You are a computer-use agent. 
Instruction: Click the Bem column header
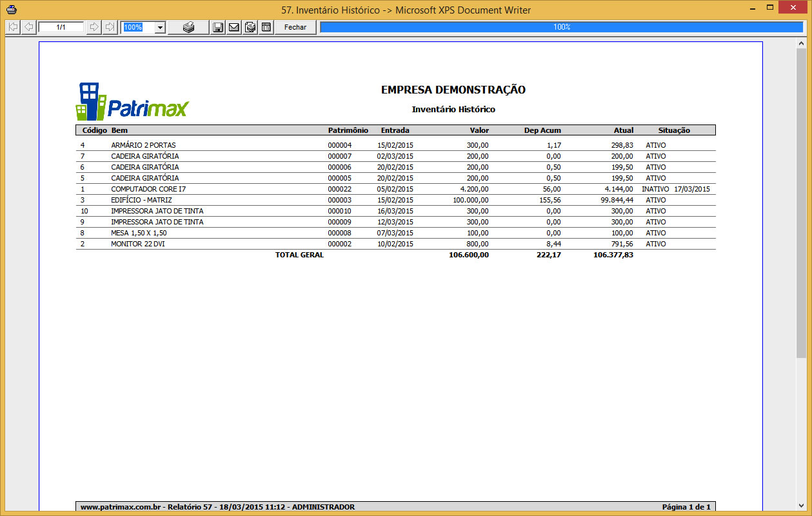click(119, 130)
